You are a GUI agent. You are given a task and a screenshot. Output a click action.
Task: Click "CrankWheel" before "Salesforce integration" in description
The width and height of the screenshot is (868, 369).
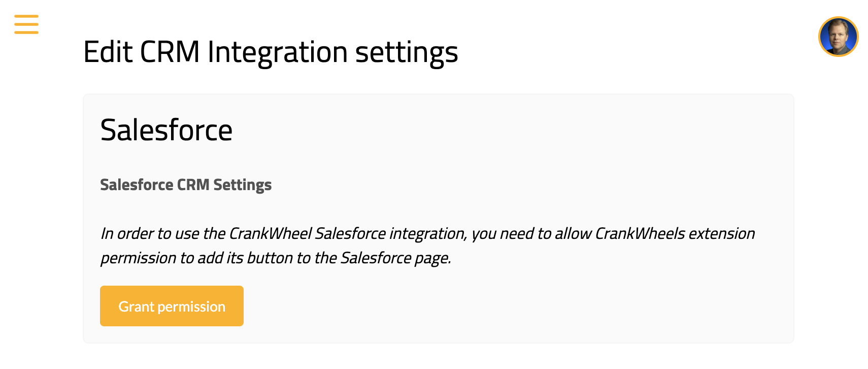point(270,234)
